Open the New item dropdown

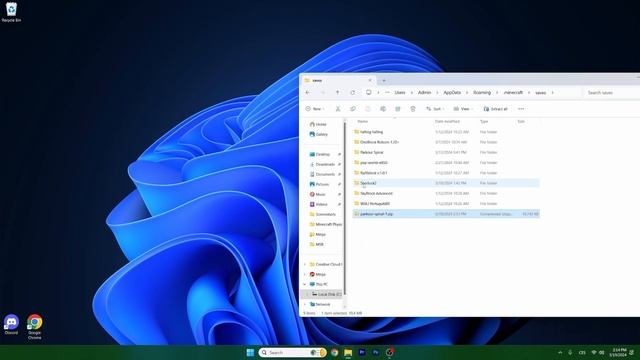click(x=315, y=109)
